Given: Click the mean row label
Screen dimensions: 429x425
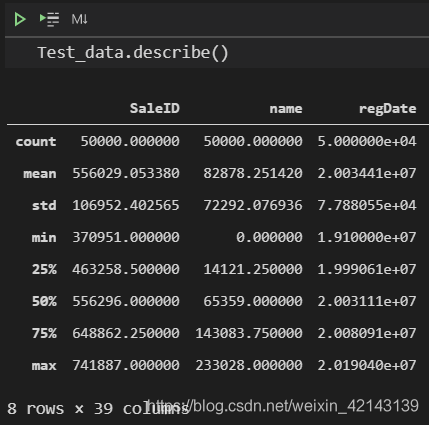Looking at the screenshot, I should [x=40, y=174].
